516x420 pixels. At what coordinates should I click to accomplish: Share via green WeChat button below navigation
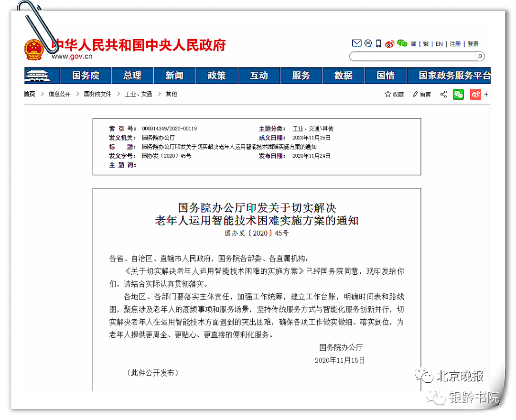458,95
